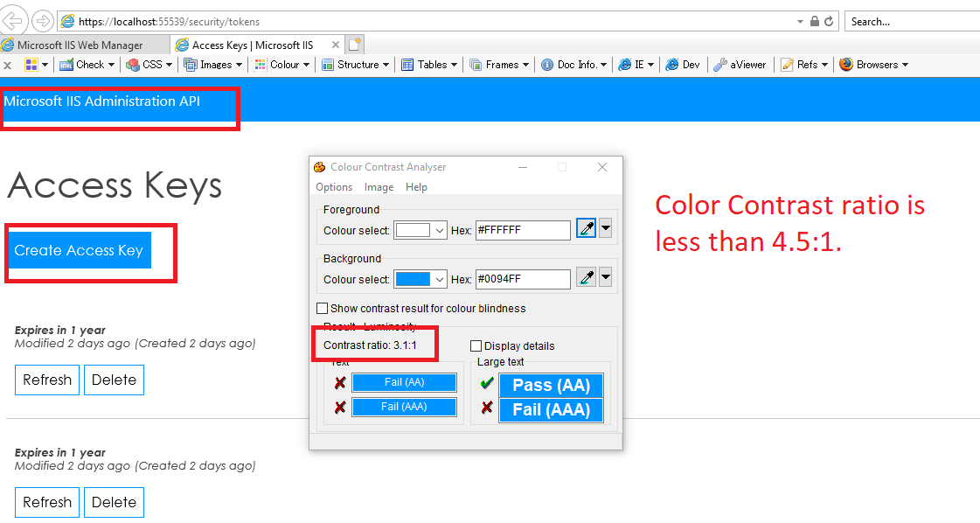Pick the Foreground eyedropper in Colour Contrast Analyser
Image resolution: width=980 pixels, height=523 pixels.
point(586,228)
